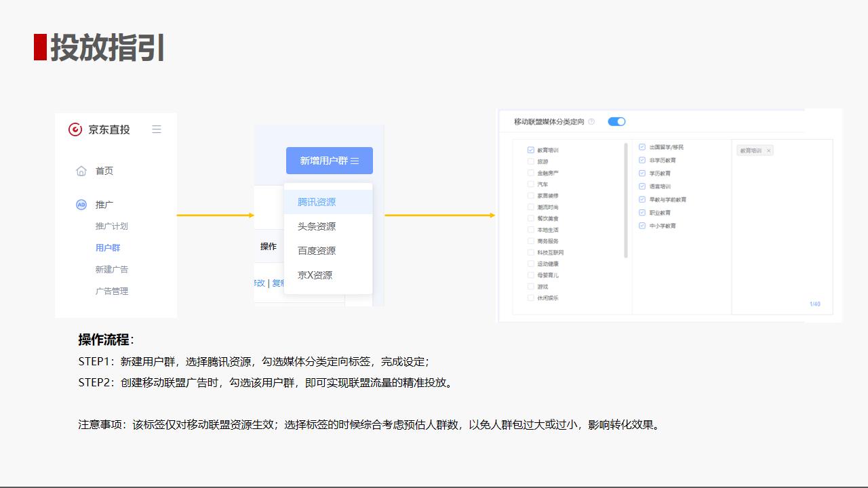Open the help question-mark icon beside 移动联盟媒体分类定向
868x488 pixels.
pyautogui.click(x=593, y=122)
